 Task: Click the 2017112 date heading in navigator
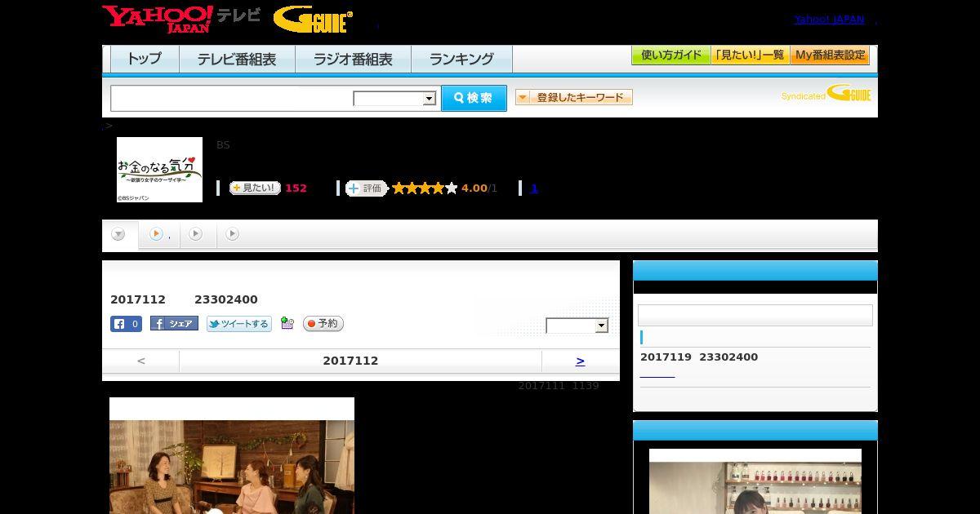click(350, 361)
